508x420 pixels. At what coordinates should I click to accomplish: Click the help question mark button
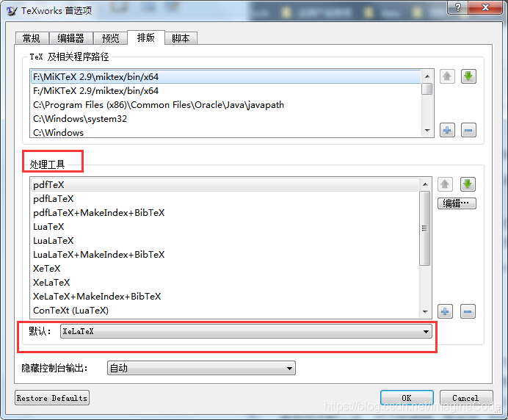(457, 7)
